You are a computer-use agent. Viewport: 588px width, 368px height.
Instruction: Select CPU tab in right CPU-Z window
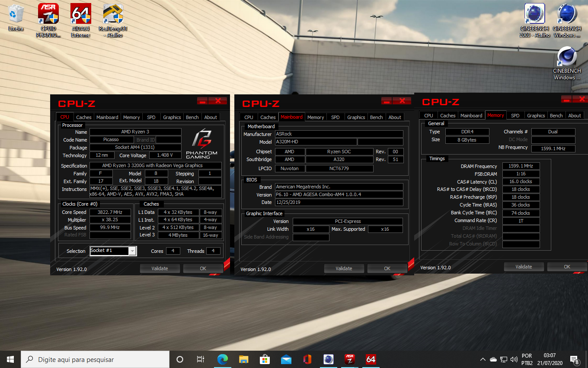[x=428, y=115]
